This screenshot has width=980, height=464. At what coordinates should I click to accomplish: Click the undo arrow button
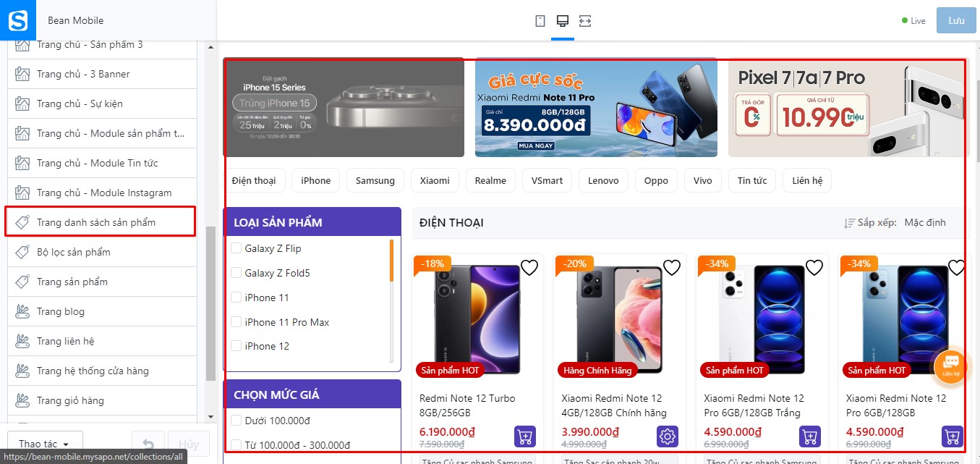coord(148,444)
